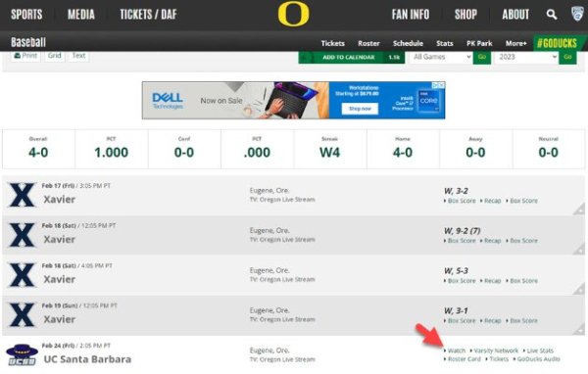
Task: Open the search magnifier icon
Action: (x=551, y=15)
